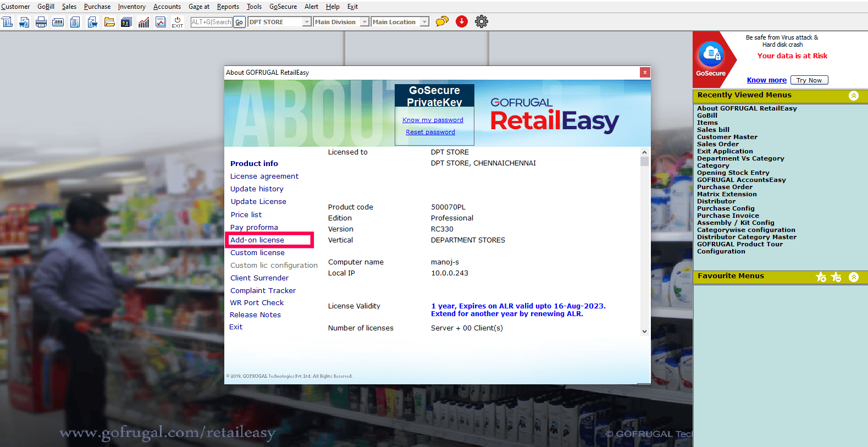Click the EXIT power icon in toolbar
868x447 pixels.
coord(177,22)
